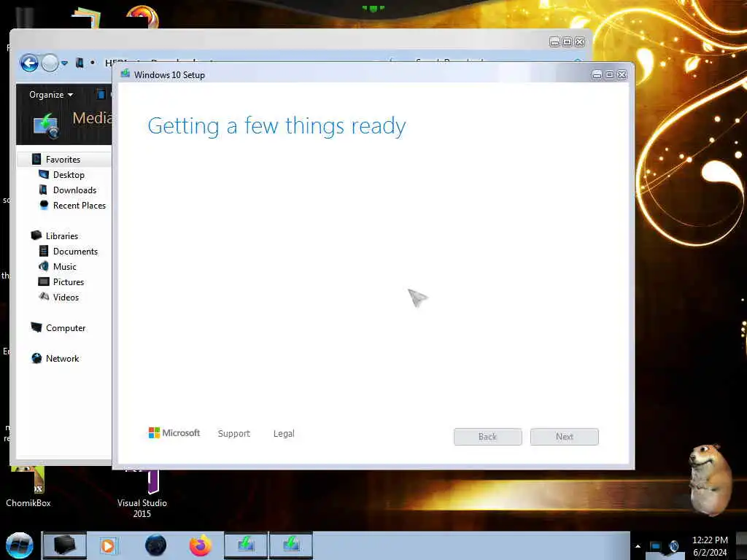Screen dimensions: 747x560
Task: Click the round tray icon beside the clock
Action: [674, 546]
